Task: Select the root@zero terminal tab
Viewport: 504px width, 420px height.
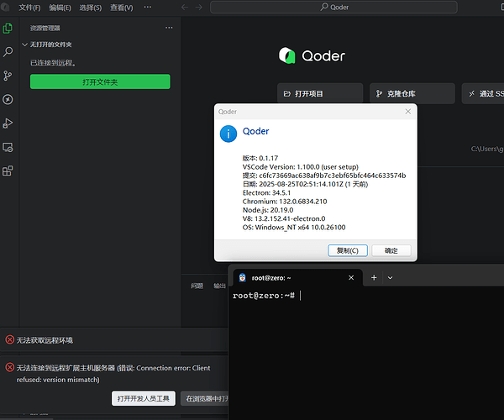Action: click(x=297, y=278)
